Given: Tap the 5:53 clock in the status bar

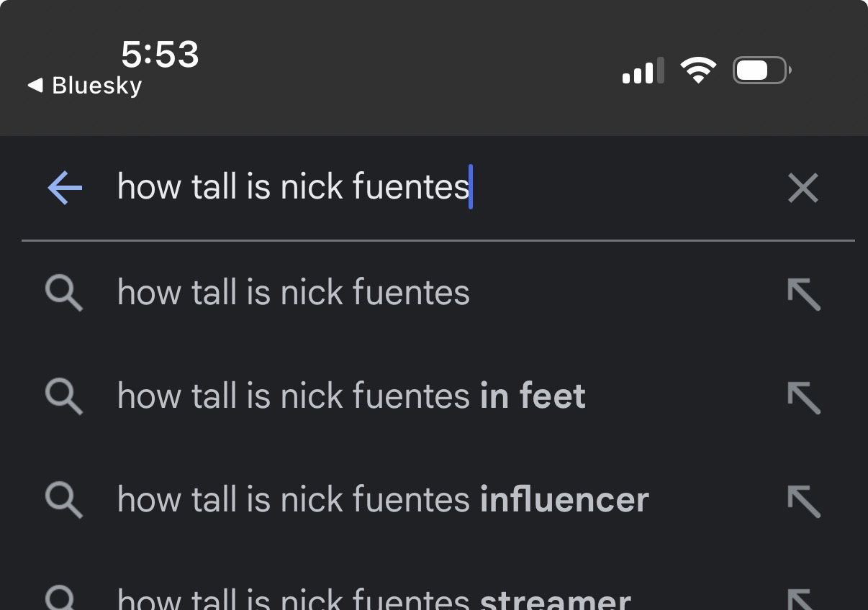Looking at the screenshot, I should [x=160, y=54].
